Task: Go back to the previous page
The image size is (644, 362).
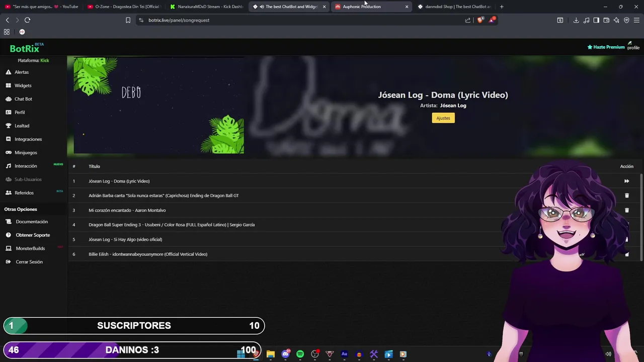Action: click(x=7, y=20)
